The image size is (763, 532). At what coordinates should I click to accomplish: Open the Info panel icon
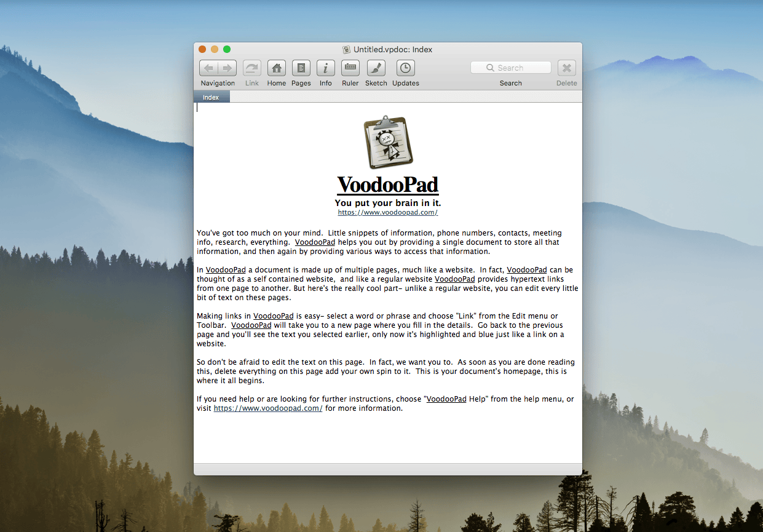[326, 68]
